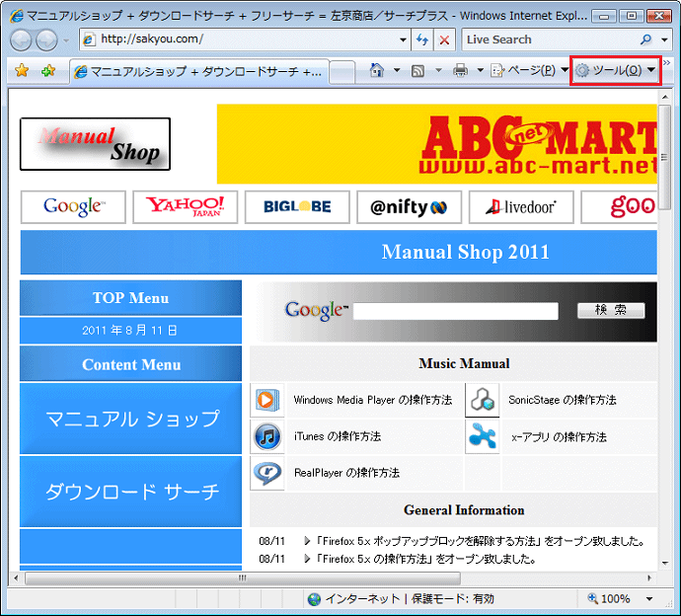Screen dimensions: 681x616
Task: Expand the Home button dropdown arrow
Action: tap(397, 70)
